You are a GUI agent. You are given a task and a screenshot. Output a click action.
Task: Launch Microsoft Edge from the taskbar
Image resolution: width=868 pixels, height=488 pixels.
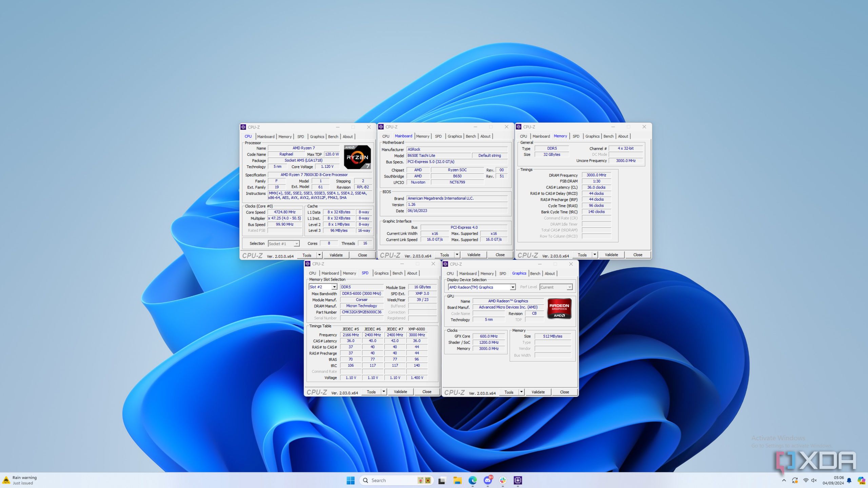[473, 480]
